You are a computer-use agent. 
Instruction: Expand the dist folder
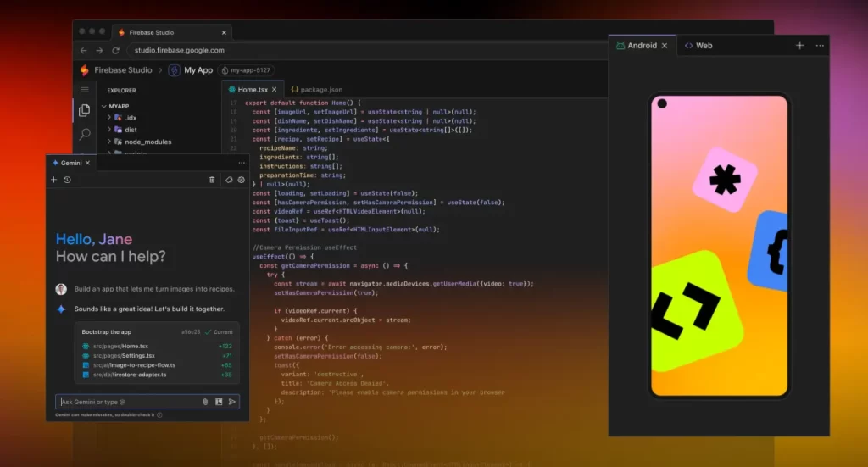109,130
